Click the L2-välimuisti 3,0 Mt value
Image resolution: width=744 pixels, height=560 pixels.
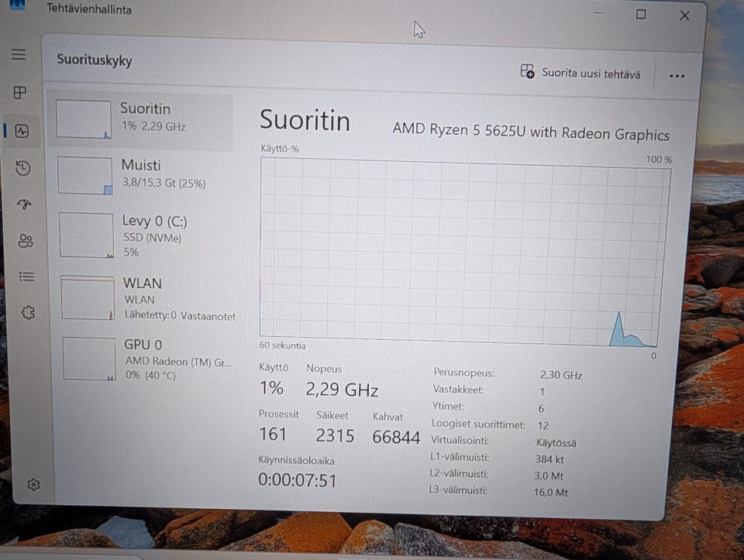point(549,476)
